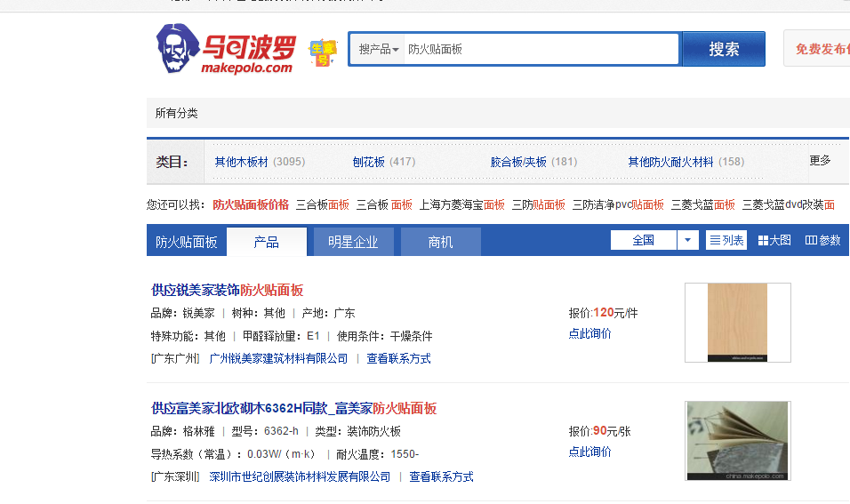Switch to parameters view (参数)
The height and width of the screenshot is (504, 850).
[x=822, y=240]
